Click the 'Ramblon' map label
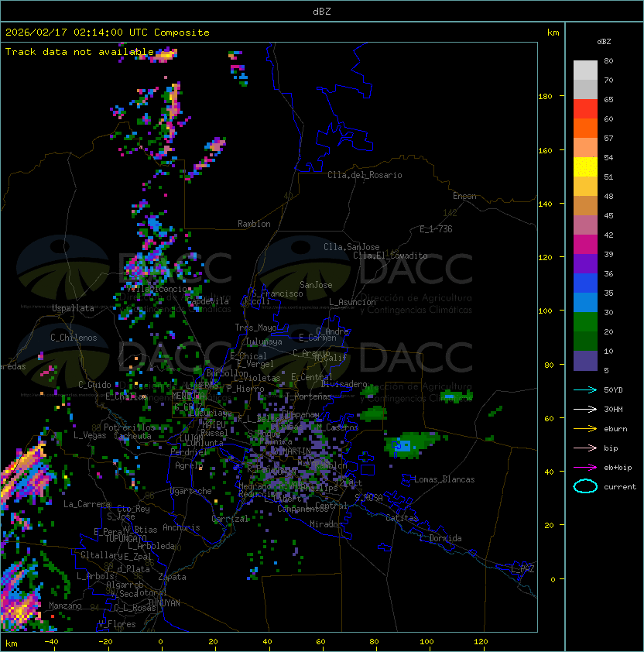The height and width of the screenshot is (652, 644). pyautogui.click(x=254, y=224)
